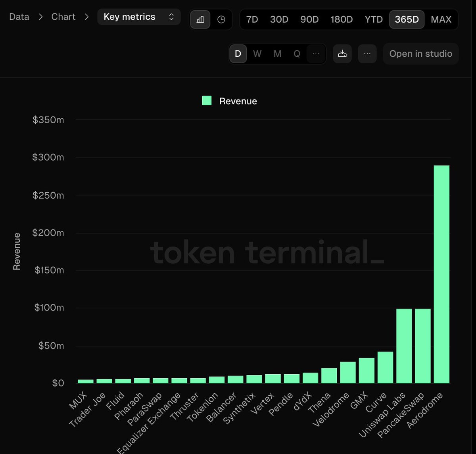Switch to the clock timeline view icon
476x454 pixels.
pyautogui.click(x=221, y=19)
